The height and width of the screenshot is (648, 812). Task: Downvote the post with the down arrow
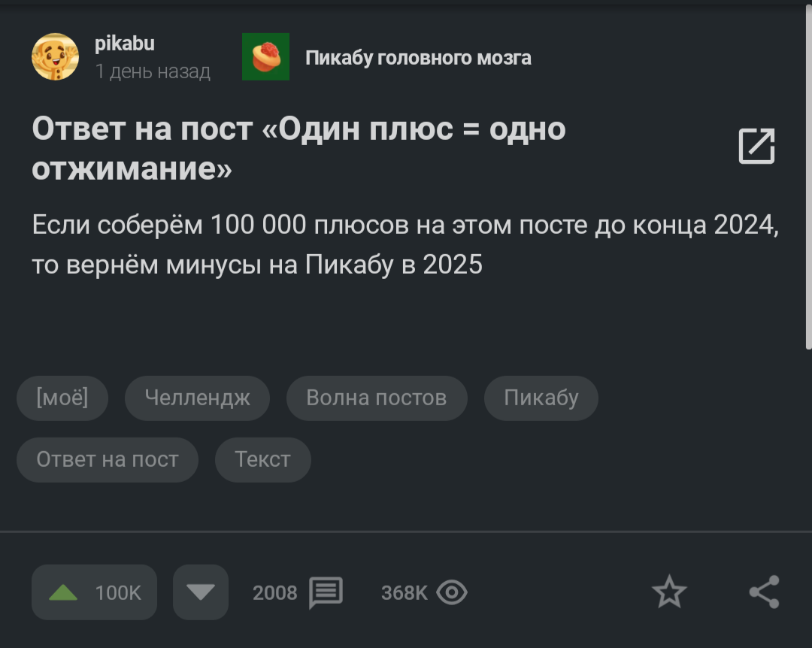point(200,593)
